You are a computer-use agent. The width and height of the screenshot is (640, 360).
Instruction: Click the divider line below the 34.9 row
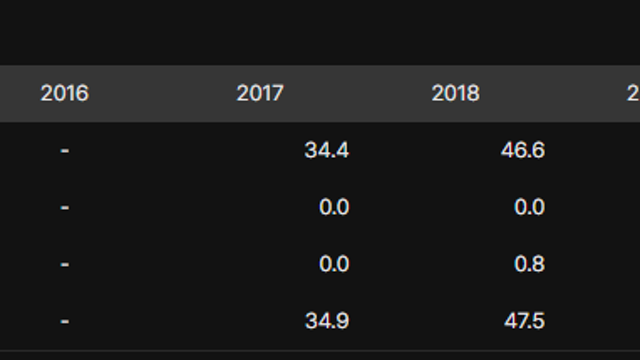tap(320, 350)
